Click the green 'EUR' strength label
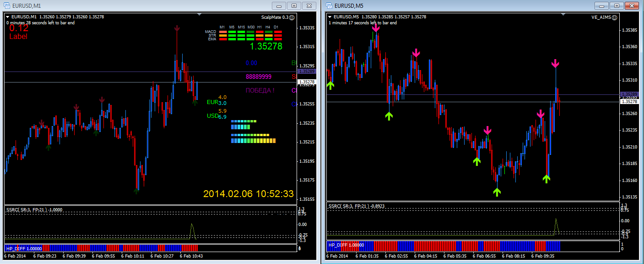The image size is (644, 264). point(212,102)
